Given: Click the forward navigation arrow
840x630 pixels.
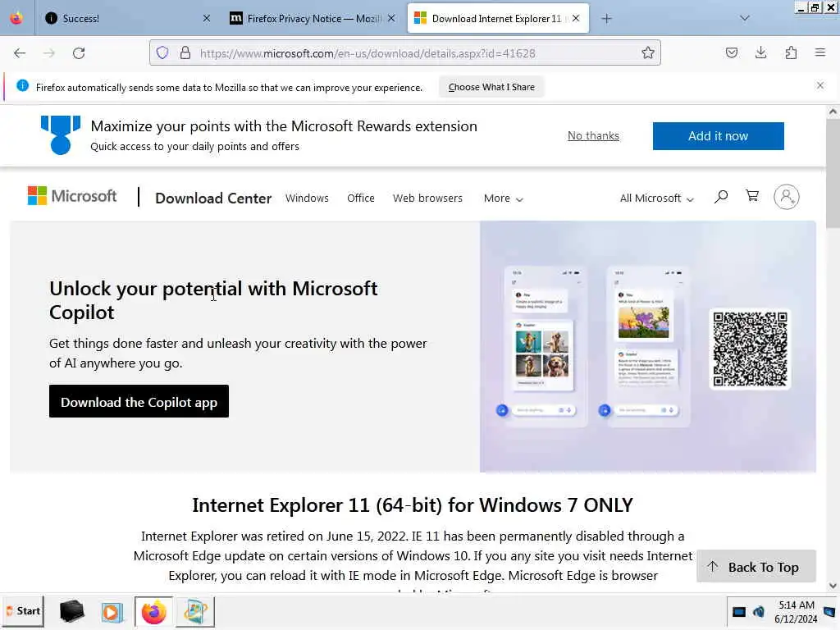Looking at the screenshot, I should pyautogui.click(x=48, y=53).
